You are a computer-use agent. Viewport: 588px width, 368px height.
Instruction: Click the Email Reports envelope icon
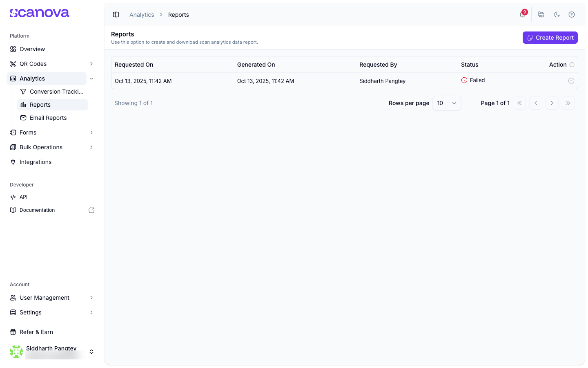[x=23, y=118]
